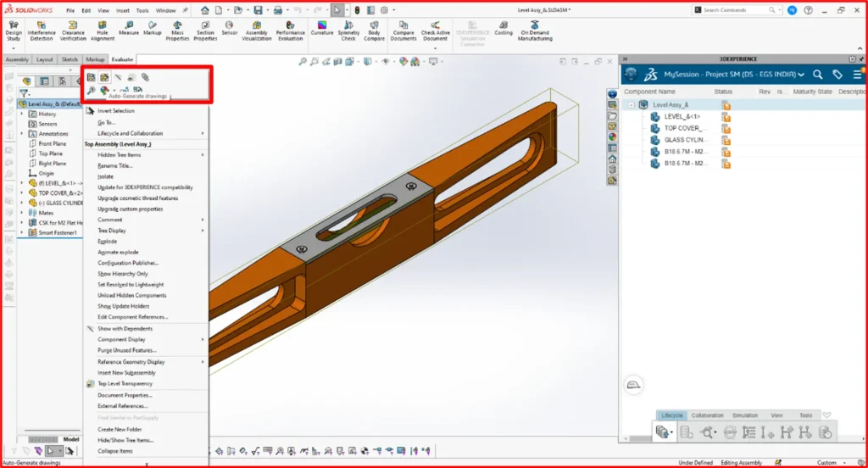Screen dimensions: 868x468
Task: Switch to the Markup tab
Action: [95, 59]
